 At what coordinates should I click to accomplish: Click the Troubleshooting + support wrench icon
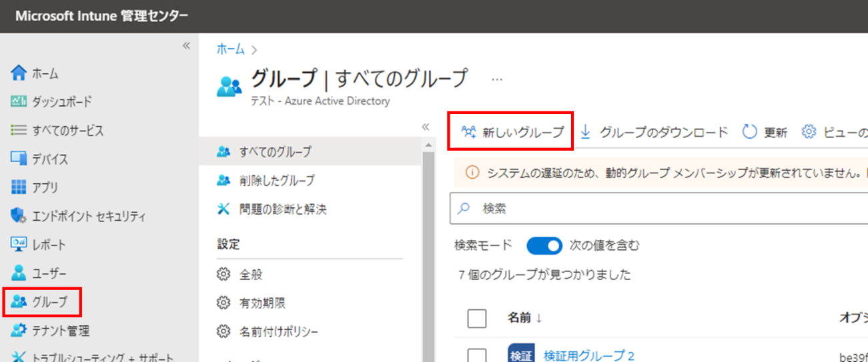(x=19, y=358)
